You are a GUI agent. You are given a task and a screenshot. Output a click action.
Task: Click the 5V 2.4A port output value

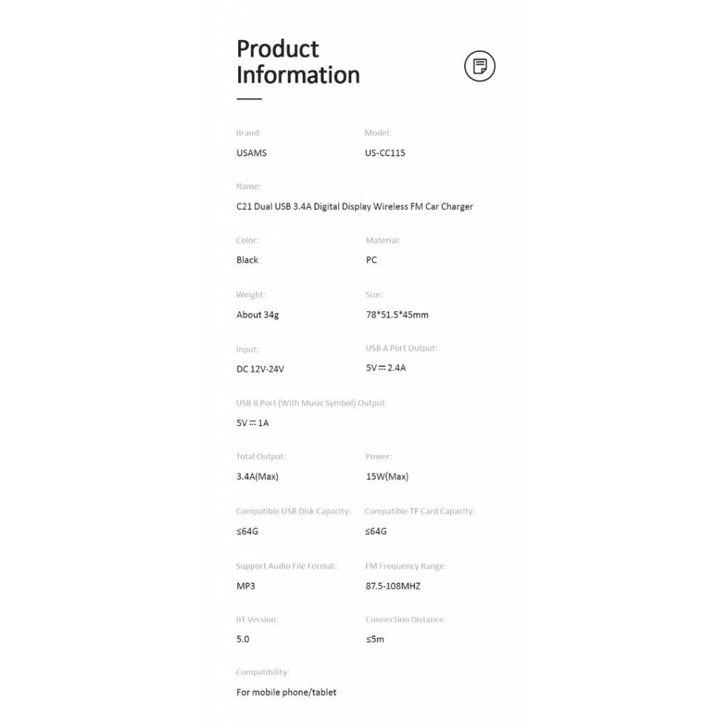click(386, 368)
